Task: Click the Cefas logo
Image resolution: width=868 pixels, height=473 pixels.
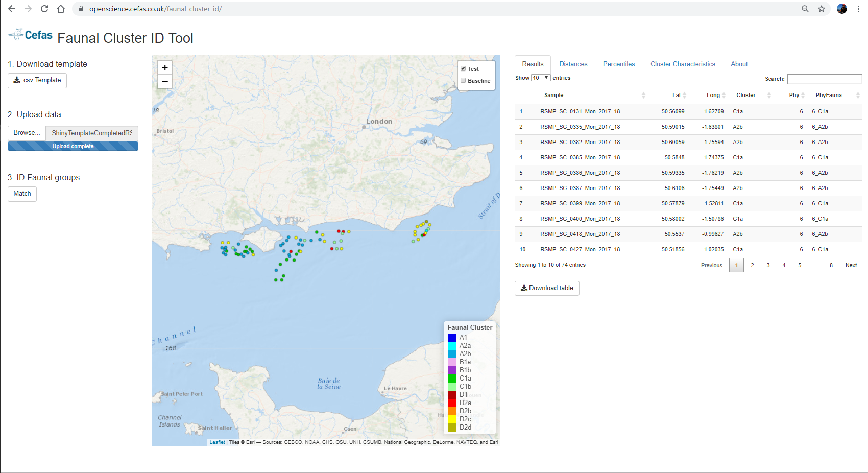Action: pyautogui.click(x=31, y=35)
